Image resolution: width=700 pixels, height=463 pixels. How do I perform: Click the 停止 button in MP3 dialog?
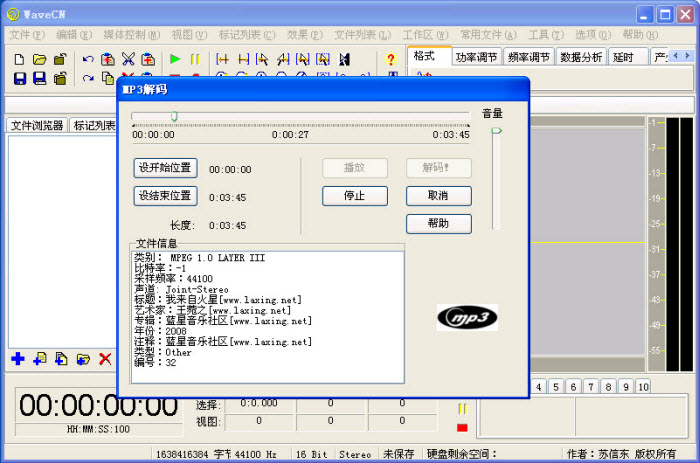point(355,196)
